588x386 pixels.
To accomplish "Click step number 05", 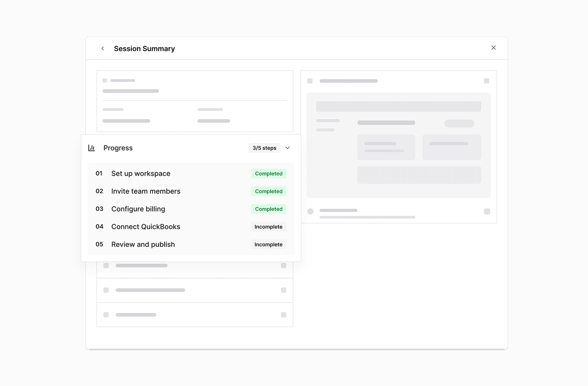I will pyautogui.click(x=100, y=244).
